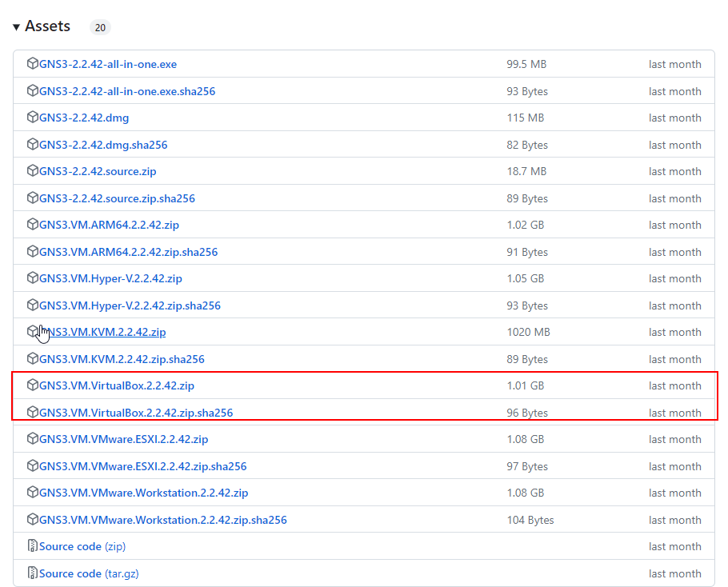
Task: Click package icon next to GNS3.VM.VMware.ESXI.2.2.42.zip
Action: tap(33, 439)
